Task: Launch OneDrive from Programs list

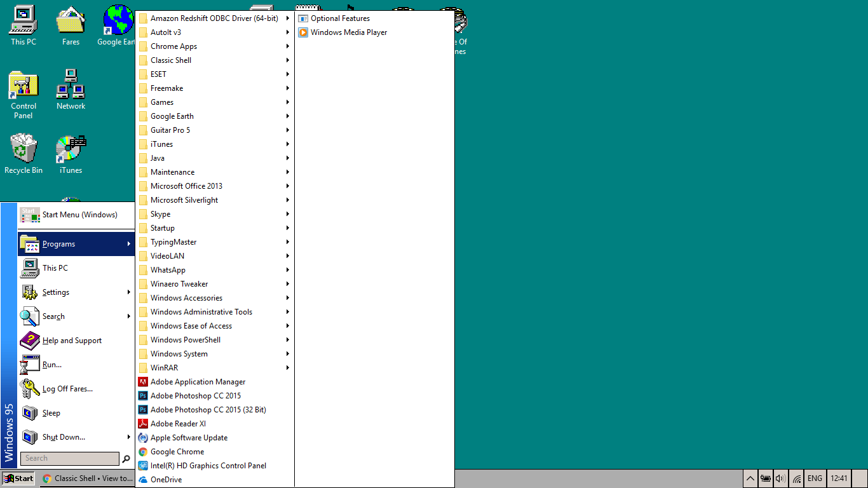Action: [x=215, y=480]
